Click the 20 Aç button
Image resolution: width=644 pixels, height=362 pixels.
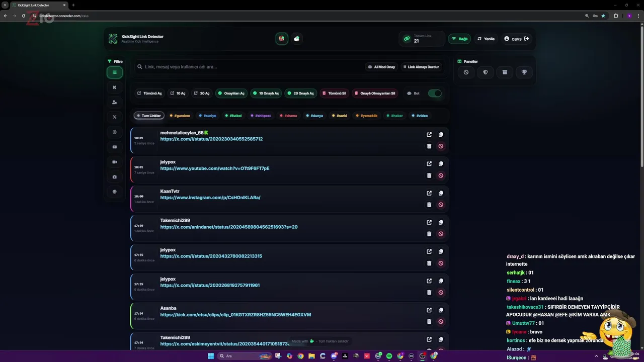[201, 94]
